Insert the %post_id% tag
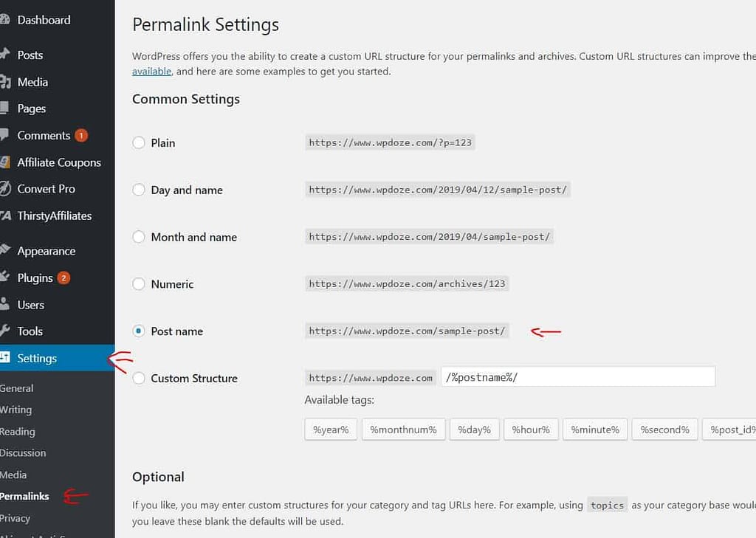Screen dimensions: 756x538 (x=729, y=430)
